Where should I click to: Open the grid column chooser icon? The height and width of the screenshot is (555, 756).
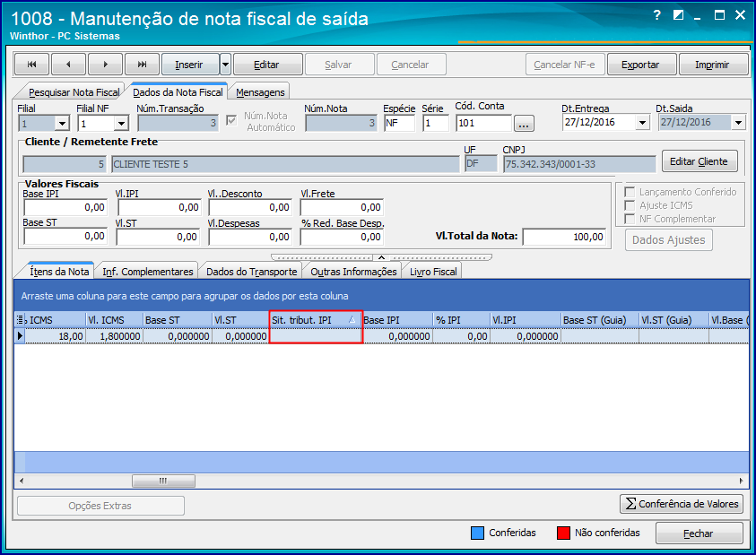pos(21,320)
